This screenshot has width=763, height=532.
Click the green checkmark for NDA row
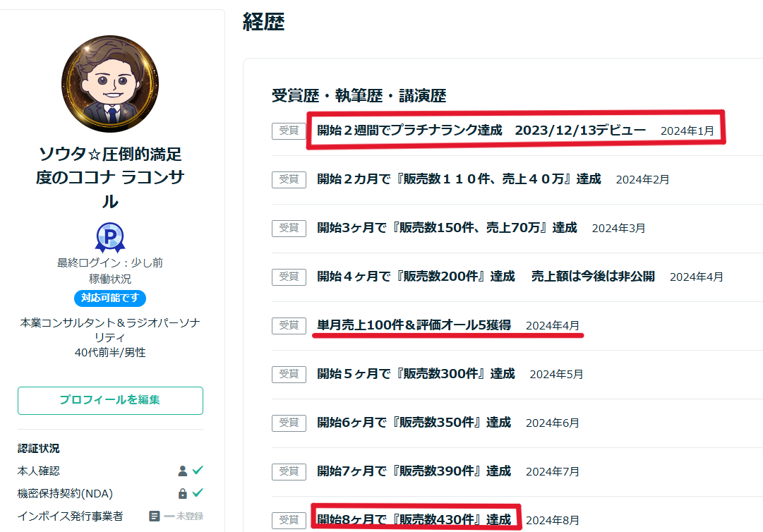click(x=198, y=493)
